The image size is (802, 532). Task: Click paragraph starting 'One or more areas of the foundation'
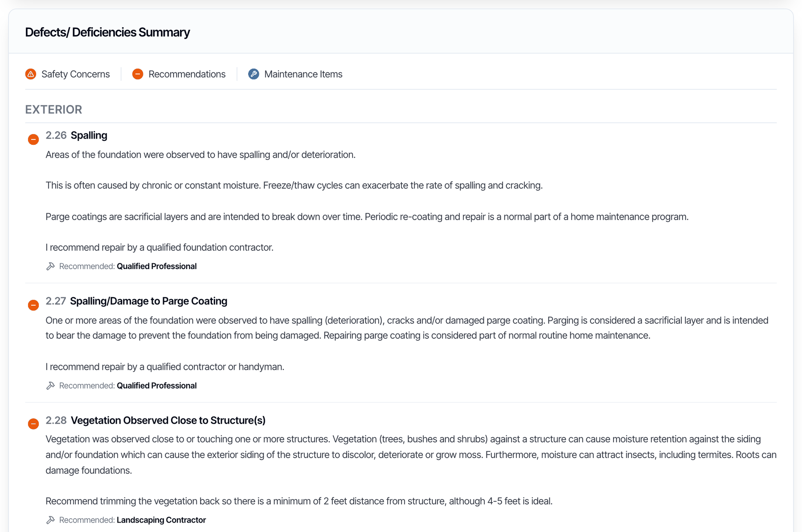point(407,328)
